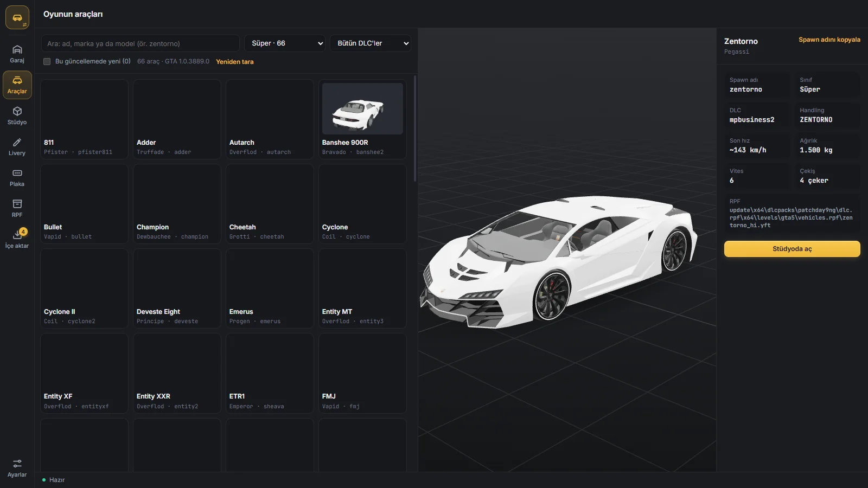Click the ZENTORNO handling value
Viewport: 868px width, 488px height.
pos(816,120)
